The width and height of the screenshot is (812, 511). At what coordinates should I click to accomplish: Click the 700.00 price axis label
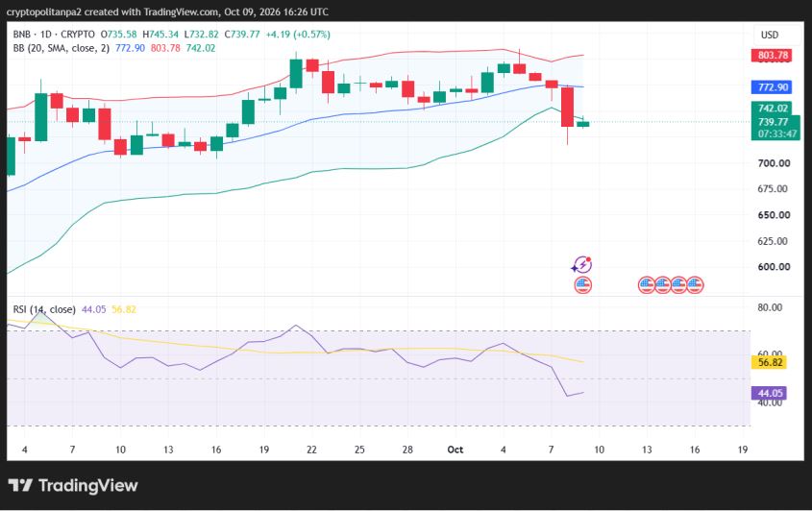[x=774, y=163]
